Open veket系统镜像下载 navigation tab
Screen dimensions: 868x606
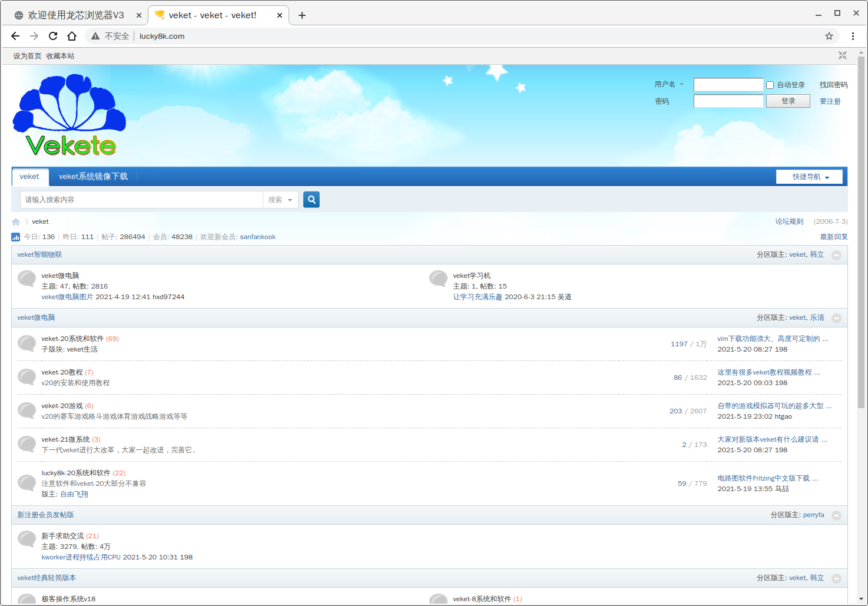(x=93, y=177)
